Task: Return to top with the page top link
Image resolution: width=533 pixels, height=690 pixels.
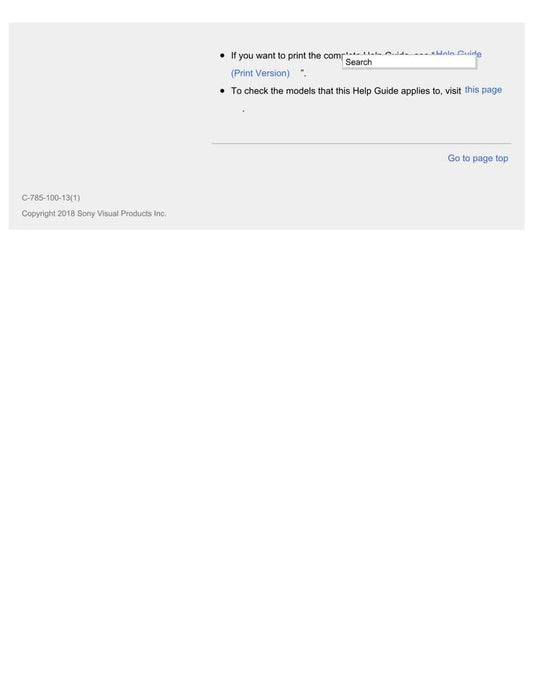Action: 478,158
